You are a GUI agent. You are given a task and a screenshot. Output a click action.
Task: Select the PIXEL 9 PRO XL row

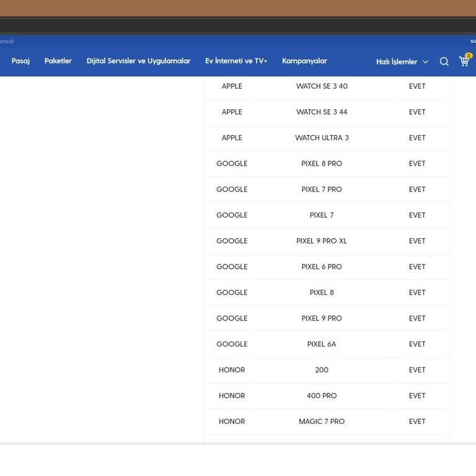[322, 241]
